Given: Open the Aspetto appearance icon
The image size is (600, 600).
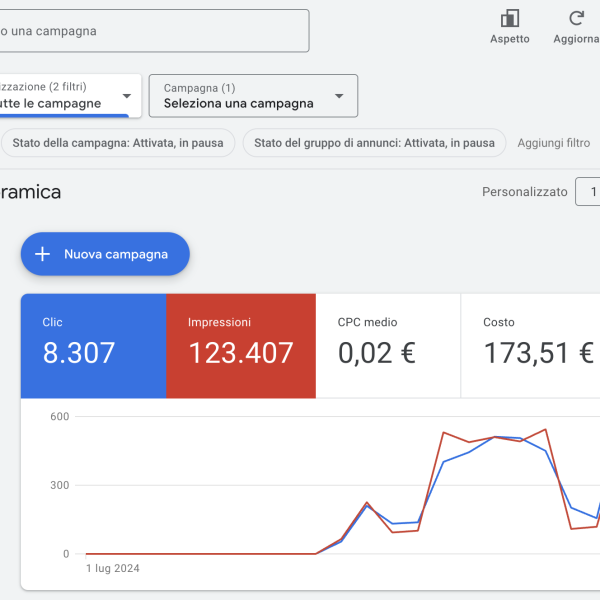Looking at the screenshot, I should click(x=510, y=19).
